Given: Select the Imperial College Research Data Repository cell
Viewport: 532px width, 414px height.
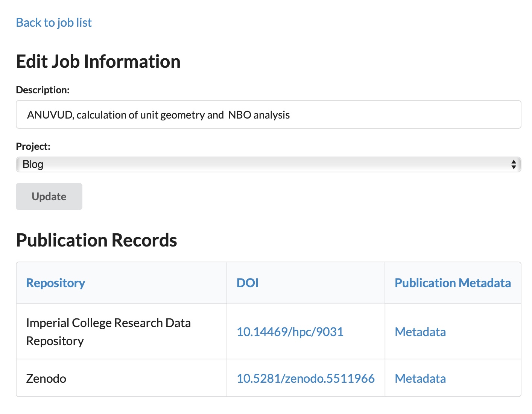Looking at the screenshot, I should (x=108, y=332).
